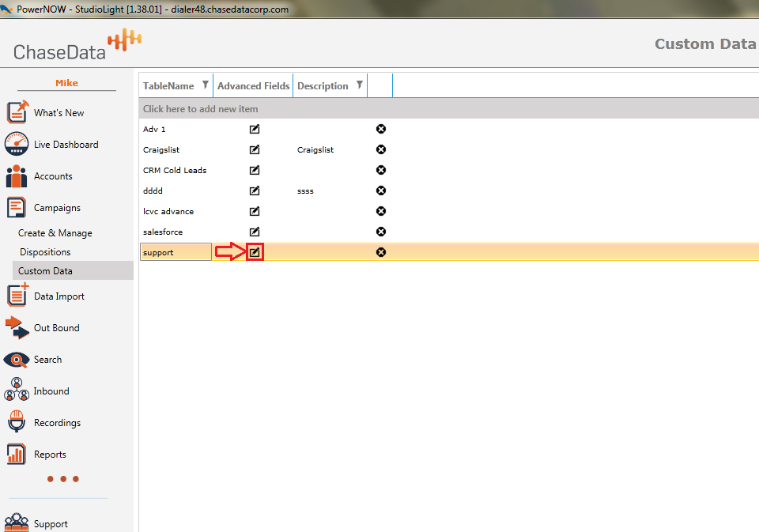Expand more sidebar items with three dots
759x532 pixels.
click(63, 479)
